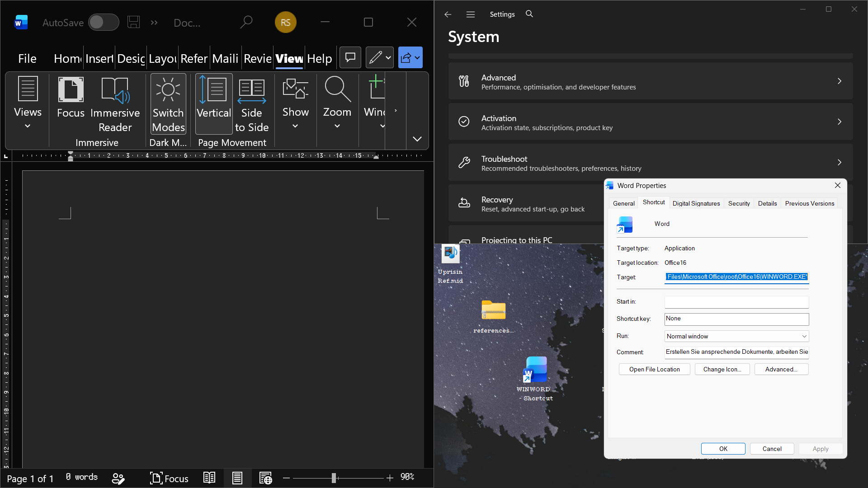Viewport: 868px width, 488px height.
Task: Expand the Show options dropdown
Action: tap(295, 103)
